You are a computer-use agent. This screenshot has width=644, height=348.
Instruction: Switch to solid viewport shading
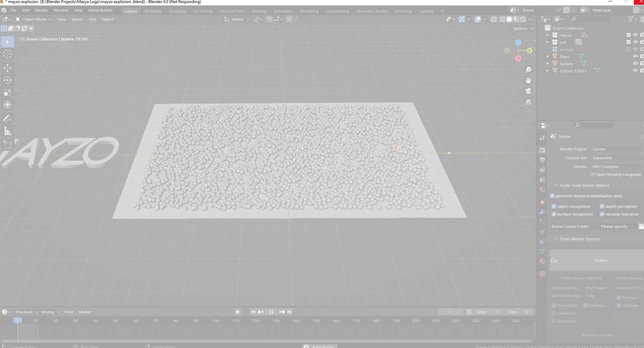[509, 19]
